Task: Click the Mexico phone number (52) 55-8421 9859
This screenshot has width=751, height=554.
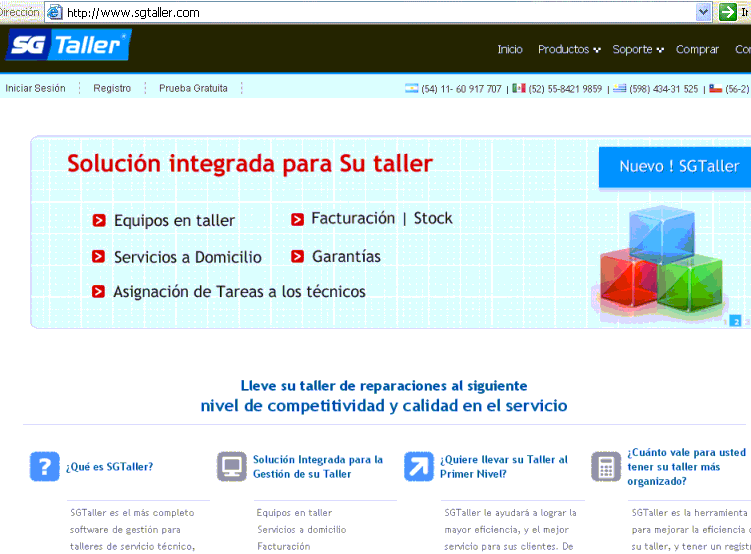Action: [565, 89]
